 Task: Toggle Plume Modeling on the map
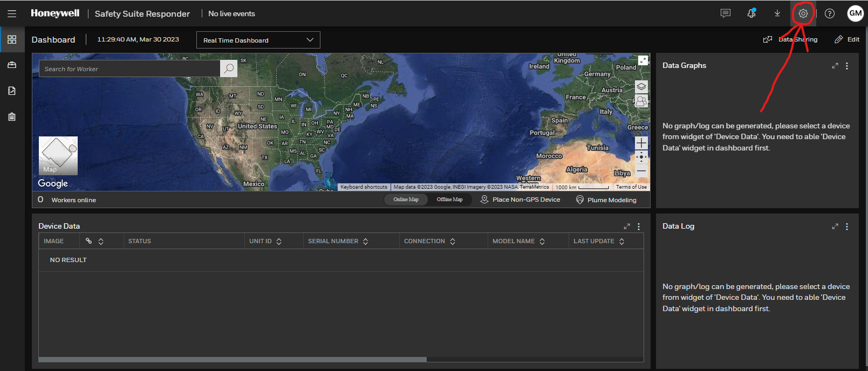point(606,200)
